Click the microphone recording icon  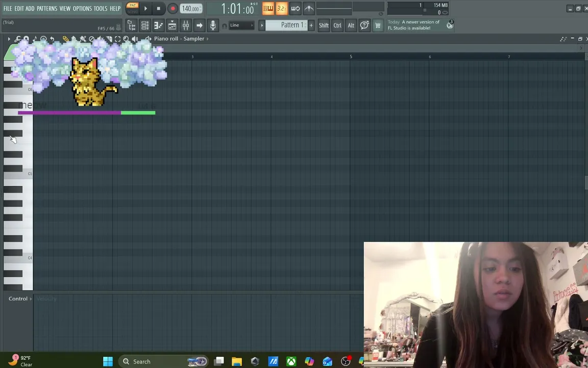click(x=213, y=25)
